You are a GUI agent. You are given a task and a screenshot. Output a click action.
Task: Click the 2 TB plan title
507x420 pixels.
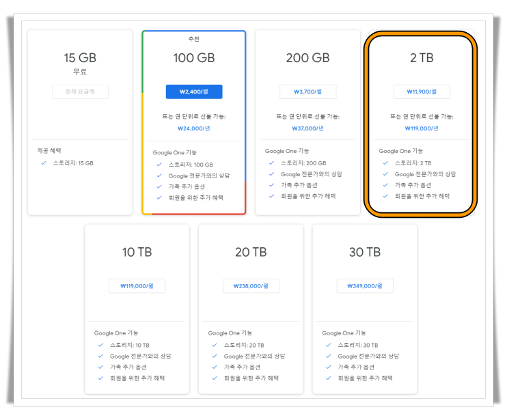422,58
